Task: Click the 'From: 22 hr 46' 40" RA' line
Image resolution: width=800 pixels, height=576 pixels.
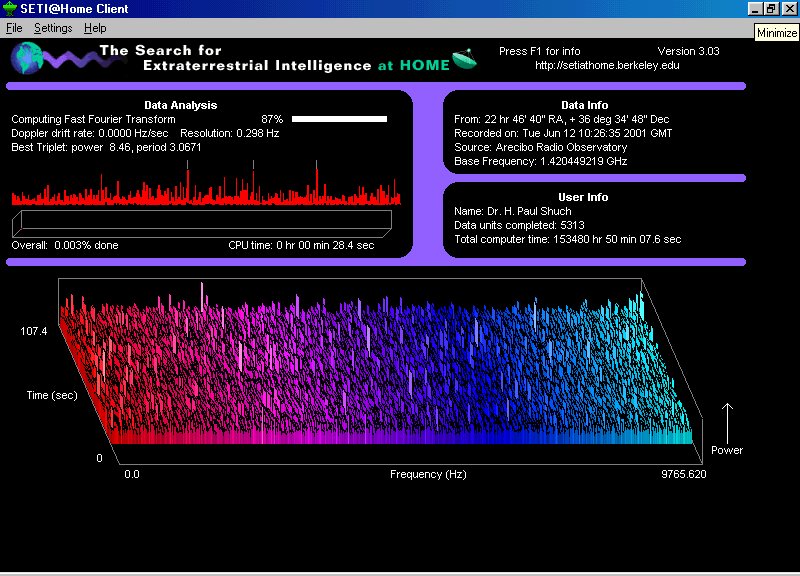Action: [562, 119]
